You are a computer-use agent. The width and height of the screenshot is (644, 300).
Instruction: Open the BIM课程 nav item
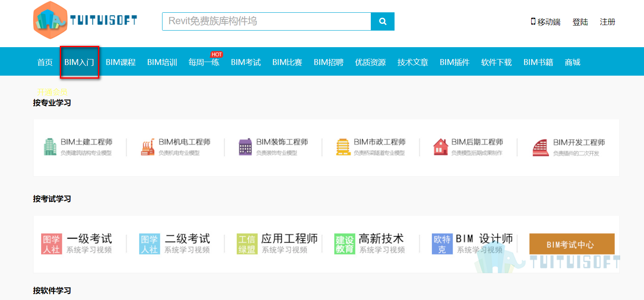(x=120, y=62)
